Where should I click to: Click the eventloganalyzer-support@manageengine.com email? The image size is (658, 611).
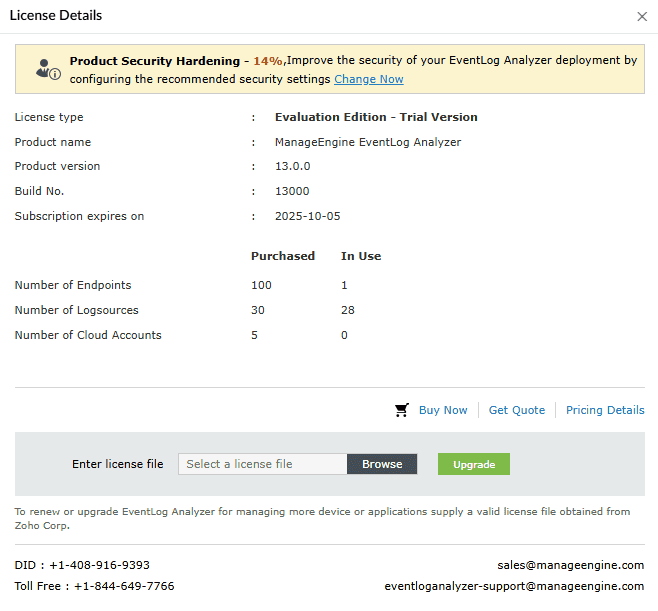[514, 586]
